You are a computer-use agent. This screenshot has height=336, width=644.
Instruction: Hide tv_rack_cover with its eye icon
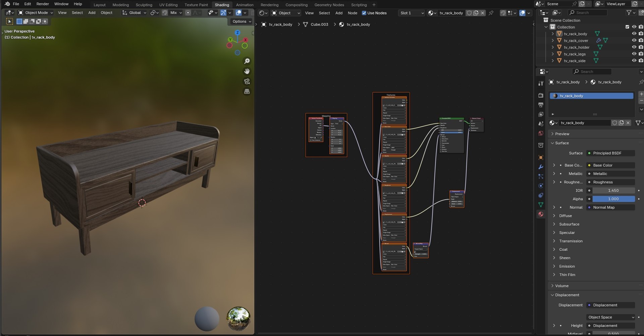634,40
